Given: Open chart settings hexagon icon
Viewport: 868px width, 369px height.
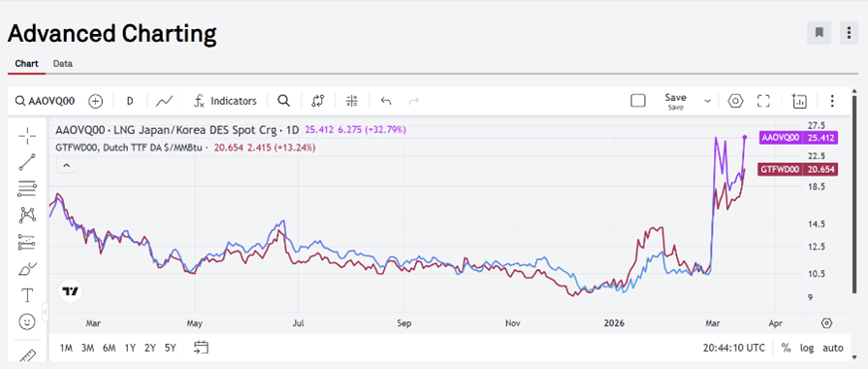Looking at the screenshot, I should [x=735, y=101].
